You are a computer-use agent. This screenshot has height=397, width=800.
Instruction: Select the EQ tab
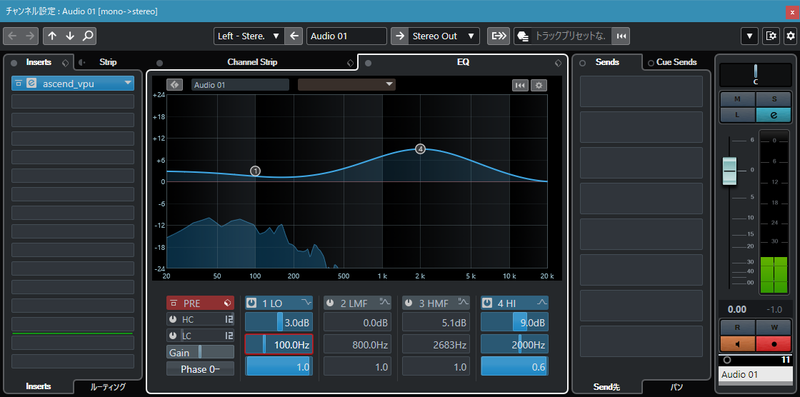click(x=463, y=62)
